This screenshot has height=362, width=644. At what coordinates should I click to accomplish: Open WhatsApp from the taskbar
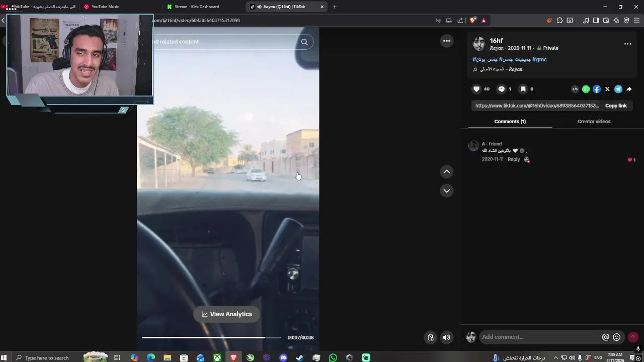[x=333, y=357]
